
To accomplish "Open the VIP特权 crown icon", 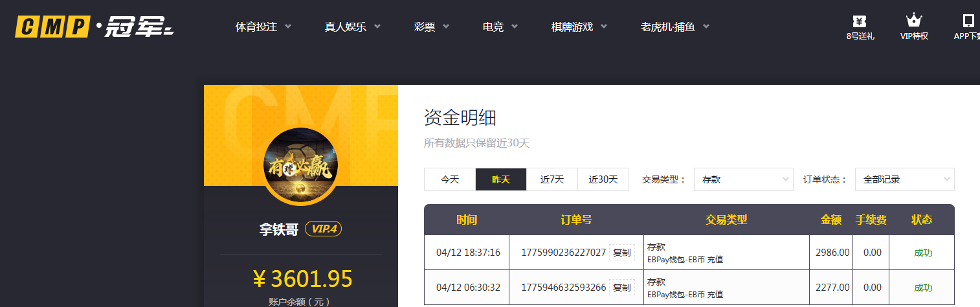I will click(x=914, y=22).
